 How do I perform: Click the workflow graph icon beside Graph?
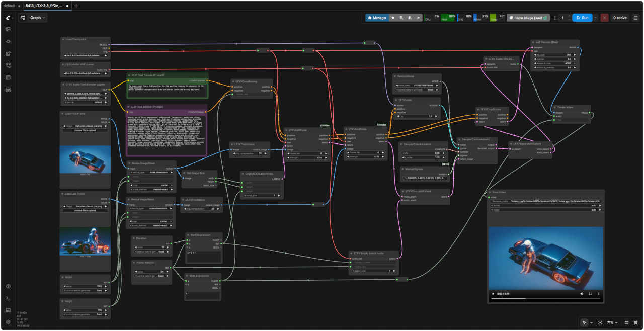[23, 18]
